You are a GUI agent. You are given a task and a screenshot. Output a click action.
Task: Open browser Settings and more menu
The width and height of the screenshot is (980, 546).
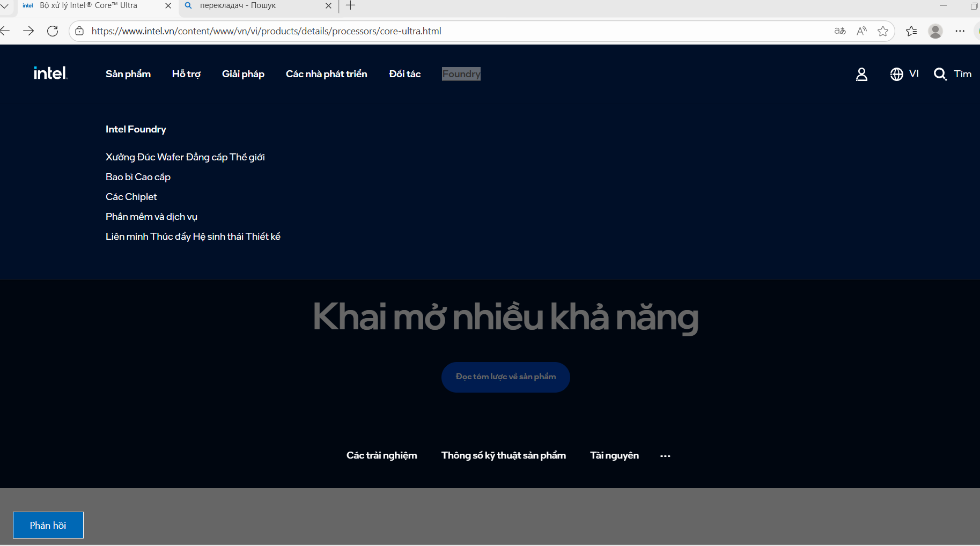click(x=960, y=31)
